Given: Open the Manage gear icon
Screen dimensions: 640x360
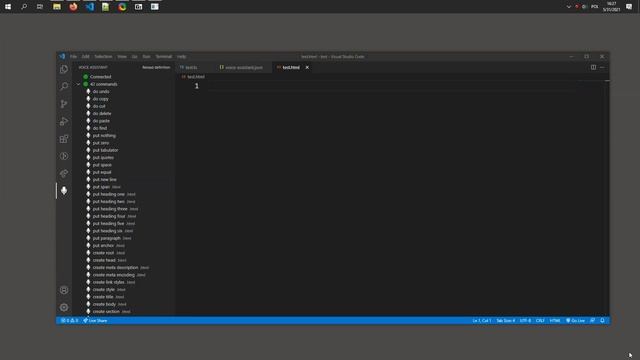Looking at the screenshot, I should [64, 307].
